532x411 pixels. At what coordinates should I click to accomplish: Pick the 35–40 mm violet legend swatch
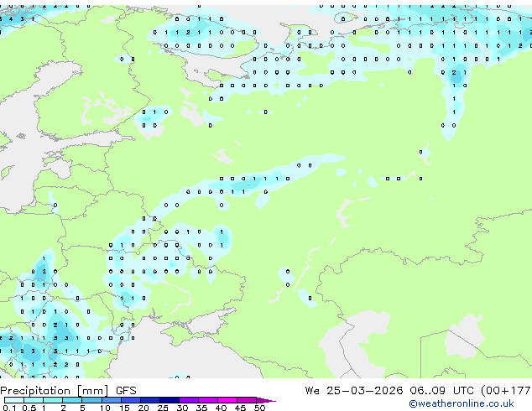(208, 400)
